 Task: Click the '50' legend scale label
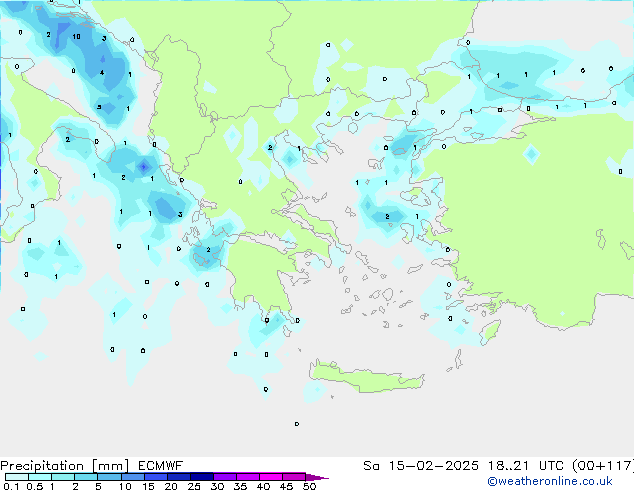point(309,486)
